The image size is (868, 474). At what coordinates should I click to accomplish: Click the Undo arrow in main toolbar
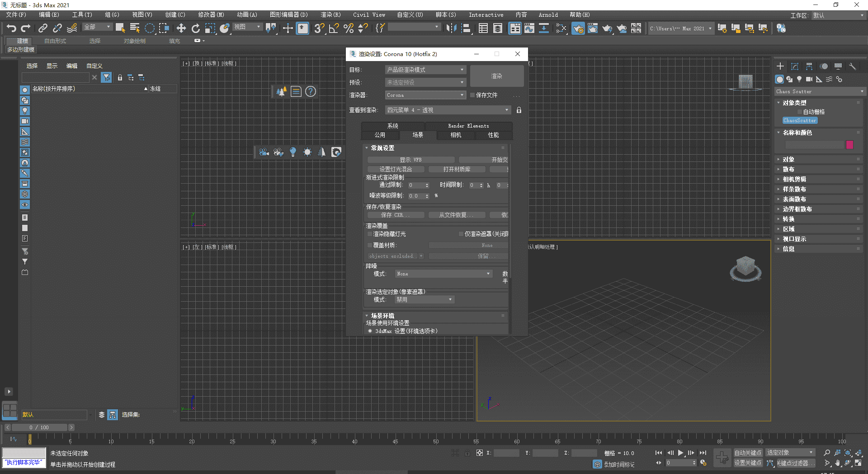11,28
